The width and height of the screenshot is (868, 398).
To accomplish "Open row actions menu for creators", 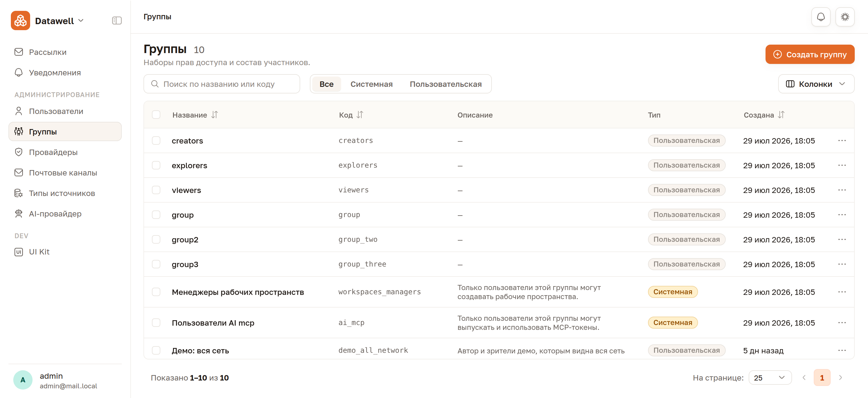I will pos(842,141).
